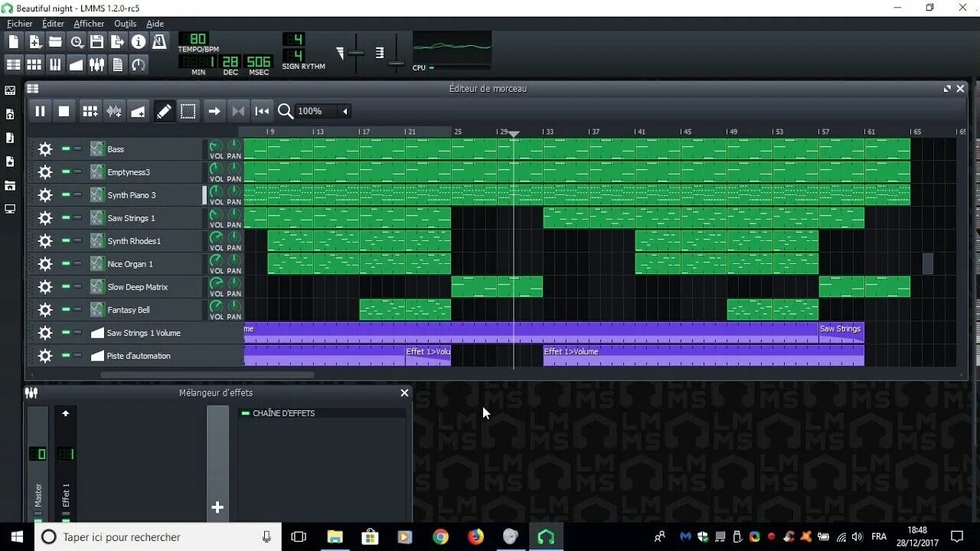This screenshot has width=980, height=551.
Task: Open the Beat/Bassline editor from the toolbar
Action: pos(34,64)
